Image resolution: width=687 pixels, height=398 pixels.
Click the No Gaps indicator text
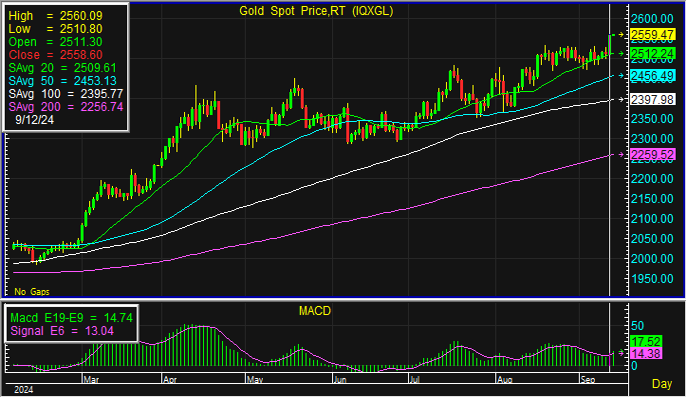click(x=32, y=291)
